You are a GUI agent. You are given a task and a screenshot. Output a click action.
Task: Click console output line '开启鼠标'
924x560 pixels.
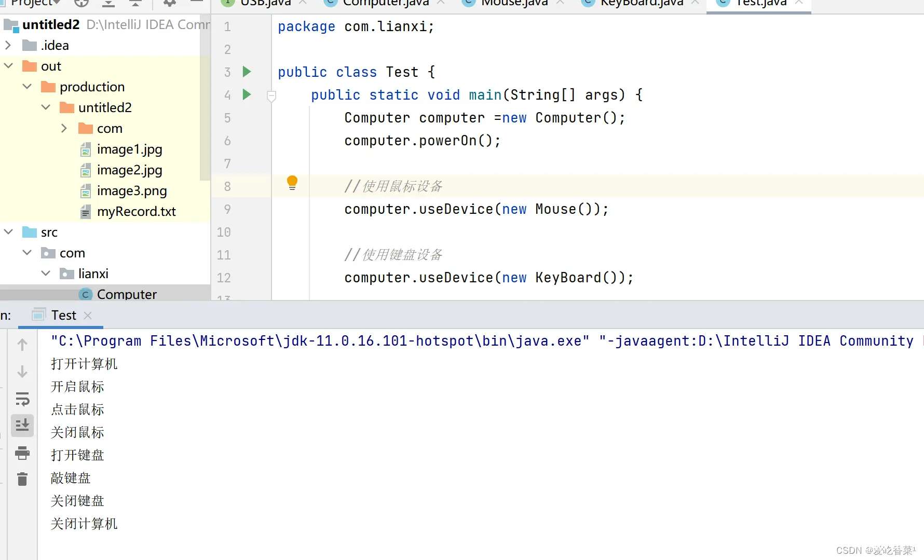click(77, 387)
